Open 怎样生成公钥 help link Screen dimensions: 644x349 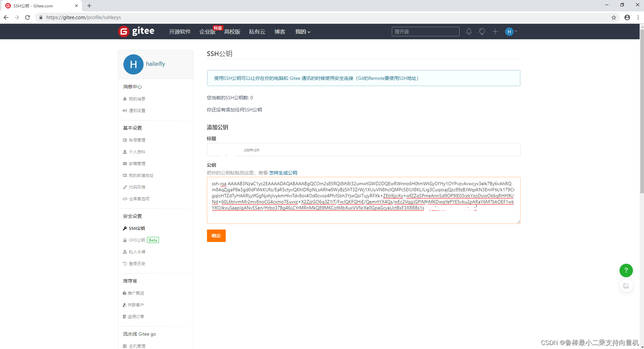(283, 173)
